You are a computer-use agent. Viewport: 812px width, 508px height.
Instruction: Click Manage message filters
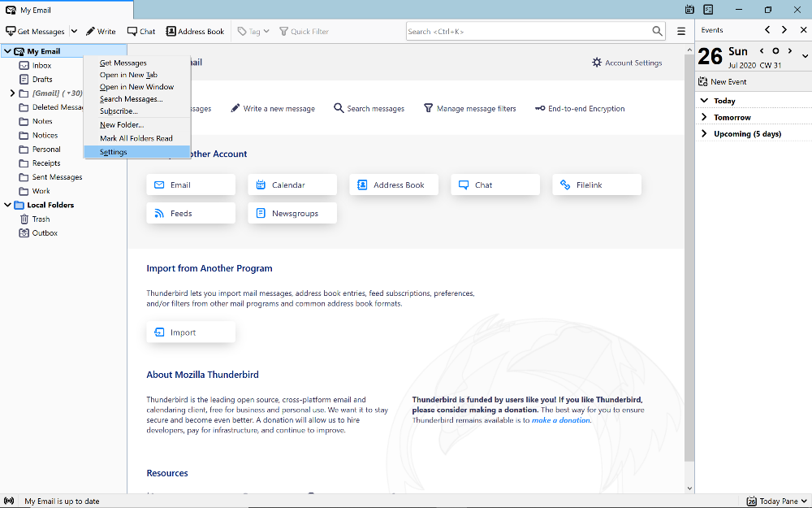pos(469,108)
